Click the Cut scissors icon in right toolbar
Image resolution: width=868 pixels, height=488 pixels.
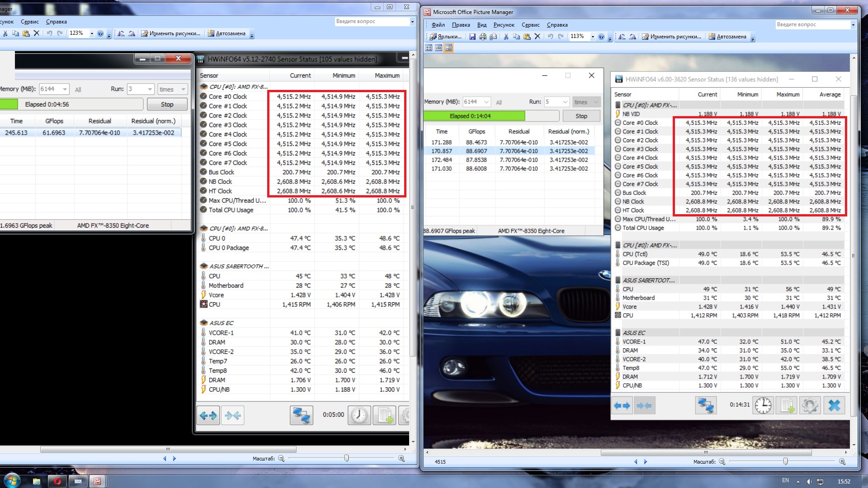pyautogui.click(x=506, y=37)
